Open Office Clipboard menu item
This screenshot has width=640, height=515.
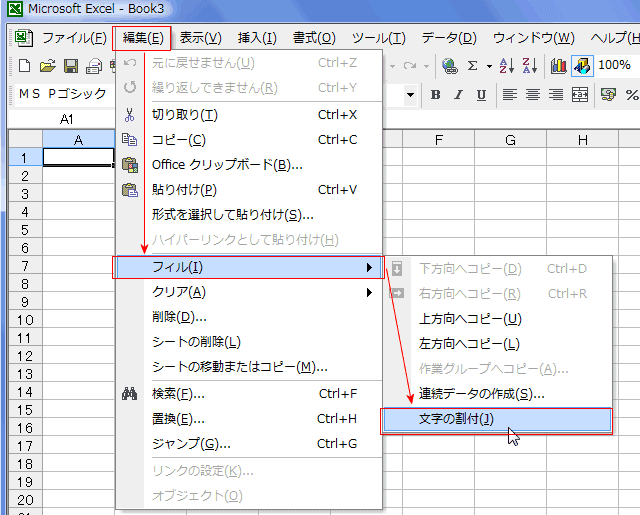point(249,165)
